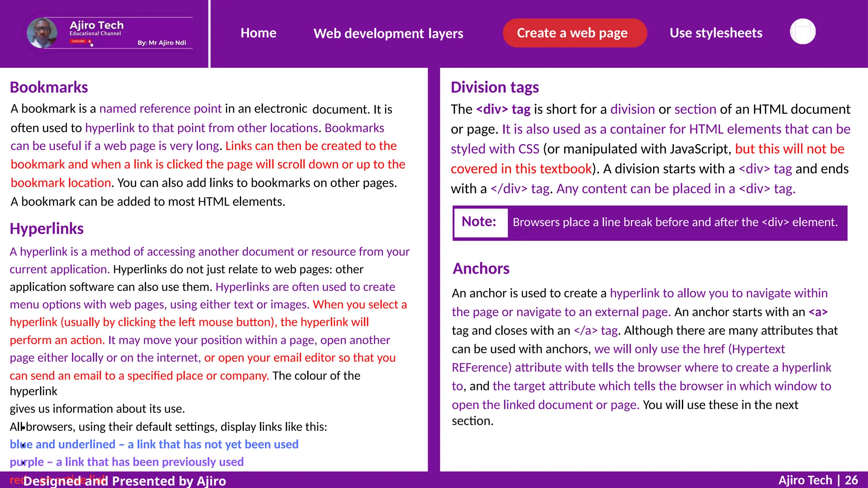Click the Note: label box

(481, 222)
